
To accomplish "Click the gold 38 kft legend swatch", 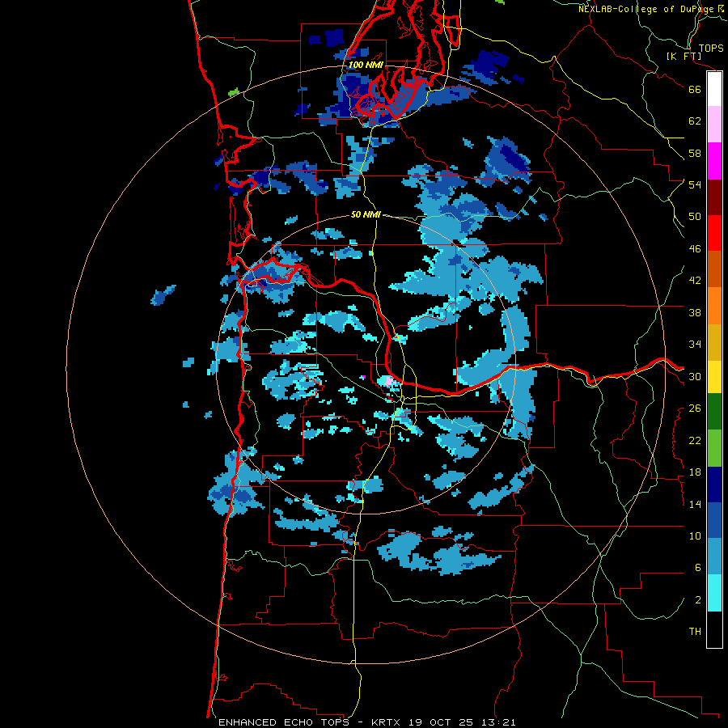I will 714,343.
